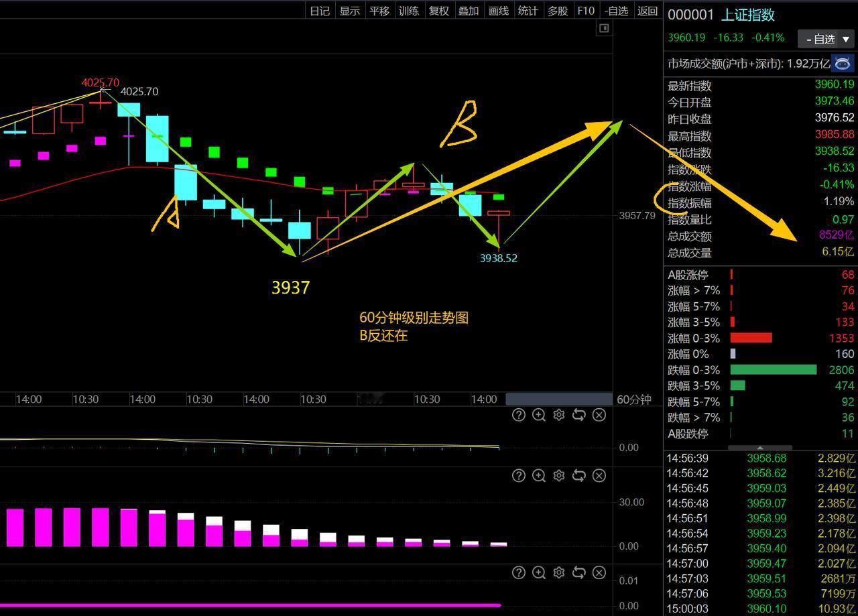
Task: Click the 最高指数 value 3985.88
Action: coord(835,135)
